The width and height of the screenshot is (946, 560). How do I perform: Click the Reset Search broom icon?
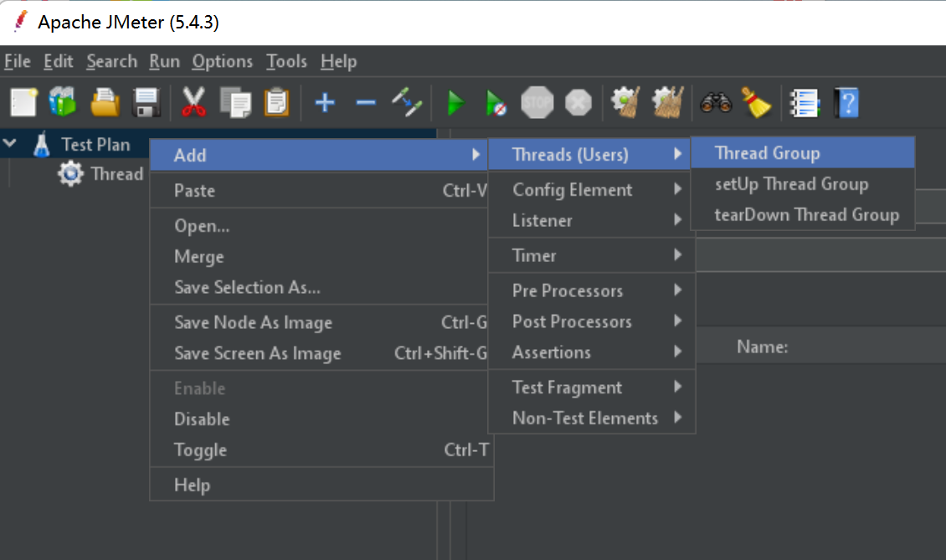click(x=756, y=102)
